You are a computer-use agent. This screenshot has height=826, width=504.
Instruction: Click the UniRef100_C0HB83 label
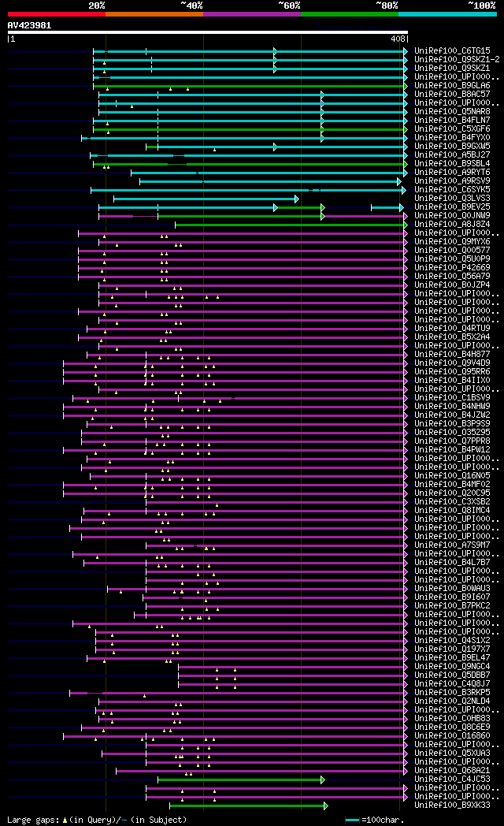(x=452, y=718)
